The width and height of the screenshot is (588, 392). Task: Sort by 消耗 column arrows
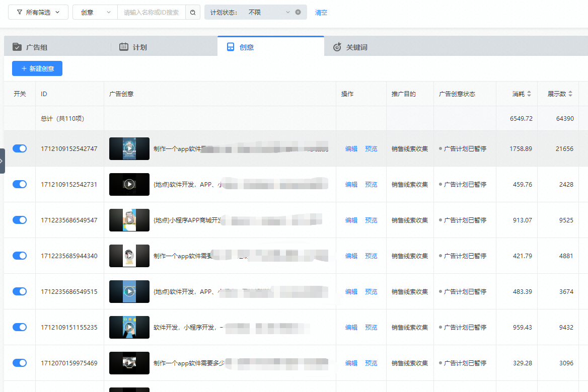[x=529, y=94]
